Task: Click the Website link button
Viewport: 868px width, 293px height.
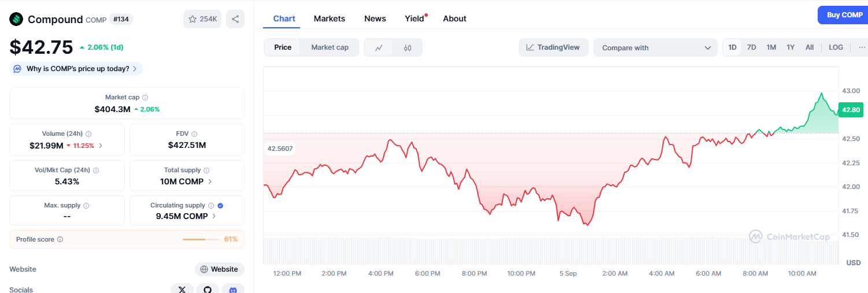Action: coord(219,269)
